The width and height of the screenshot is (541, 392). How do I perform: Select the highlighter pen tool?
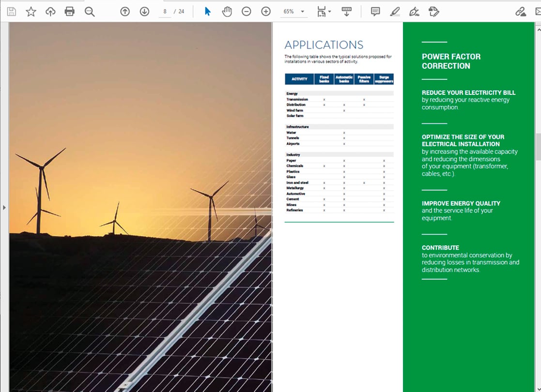(395, 12)
